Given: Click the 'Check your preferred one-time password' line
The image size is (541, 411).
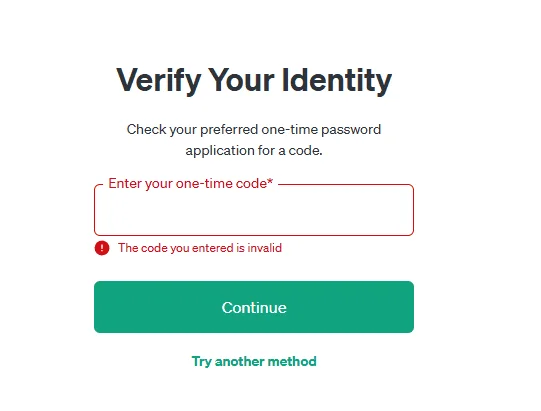Looking at the screenshot, I should [254, 130].
